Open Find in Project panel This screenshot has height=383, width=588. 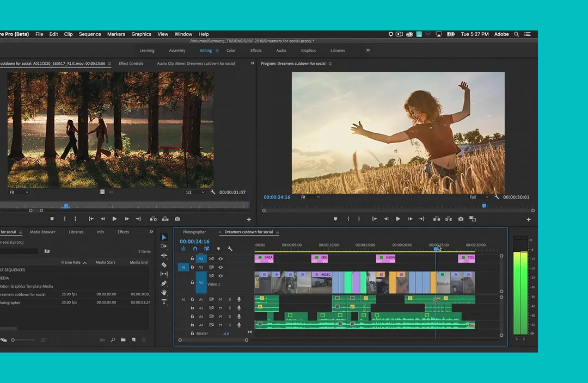click(113, 340)
